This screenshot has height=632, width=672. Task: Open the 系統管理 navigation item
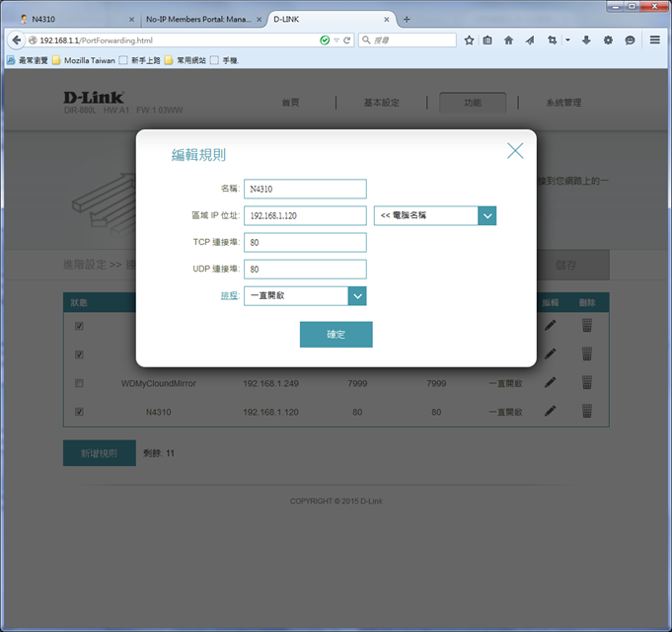563,103
